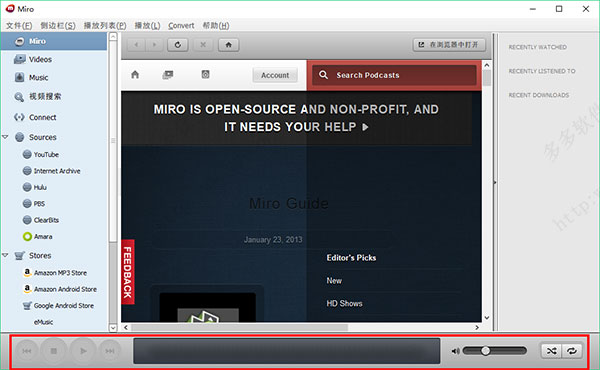
Task: Open the Internet Archive source
Action: 57,171
